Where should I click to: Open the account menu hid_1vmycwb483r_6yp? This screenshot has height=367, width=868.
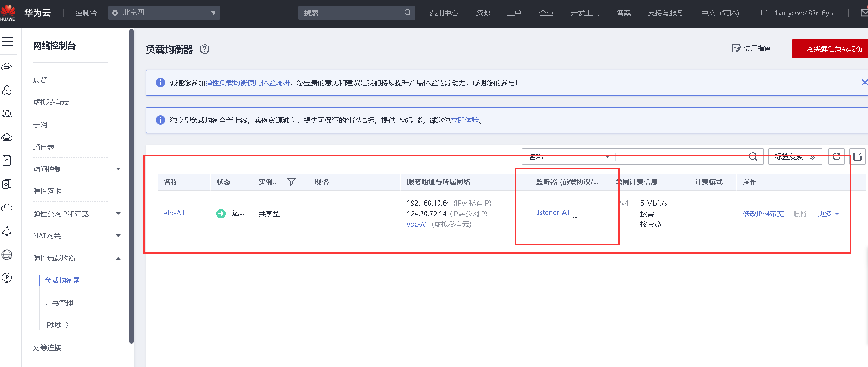[797, 13]
